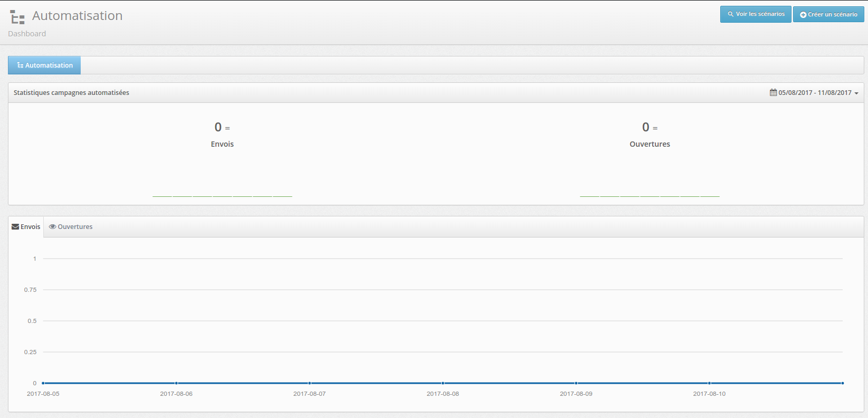Viewport: 868px width, 418px height.
Task: Click the magnifier icon in Voir les scénarios
Action: [x=730, y=14]
